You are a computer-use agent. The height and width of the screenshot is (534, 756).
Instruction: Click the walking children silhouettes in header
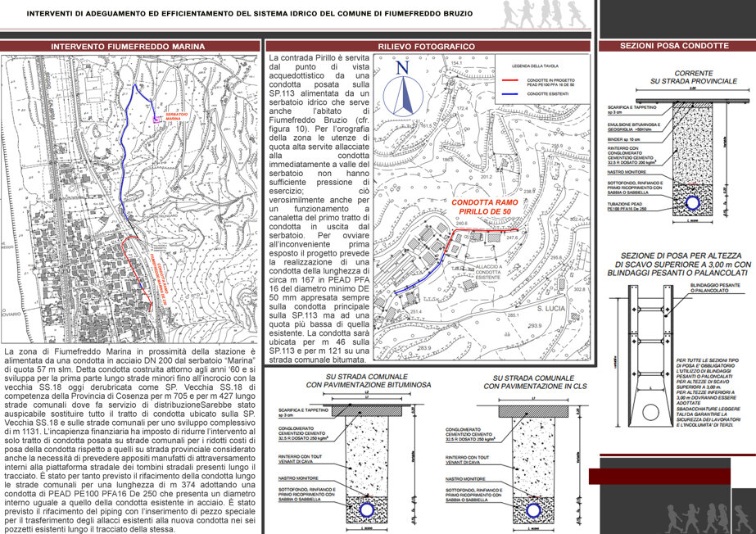[544, 14]
